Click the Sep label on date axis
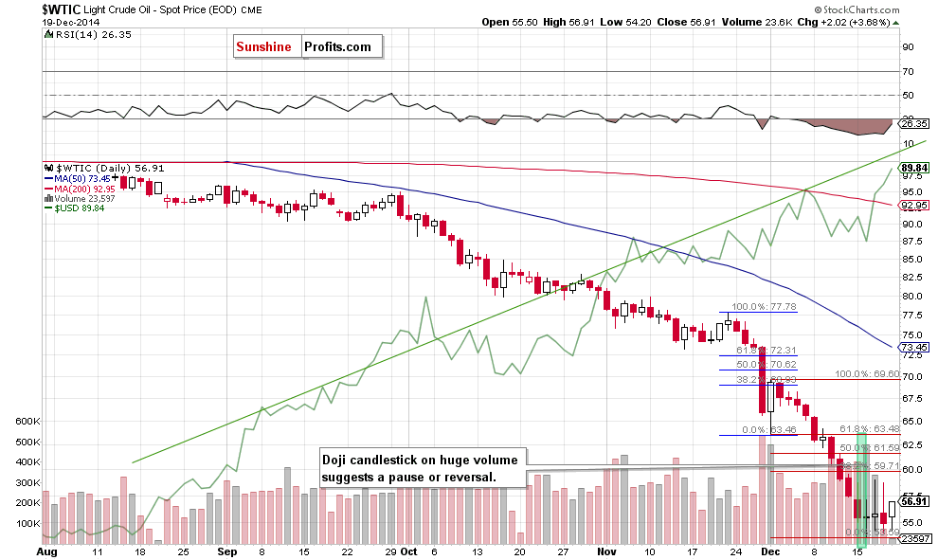The width and height of the screenshot is (938, 560). coord(227,551)
